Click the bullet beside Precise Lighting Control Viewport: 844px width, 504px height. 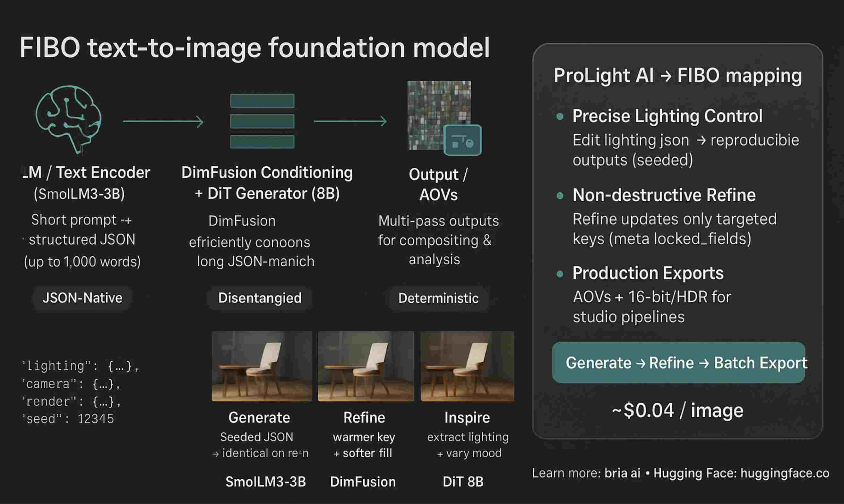(x=560, y=117)
